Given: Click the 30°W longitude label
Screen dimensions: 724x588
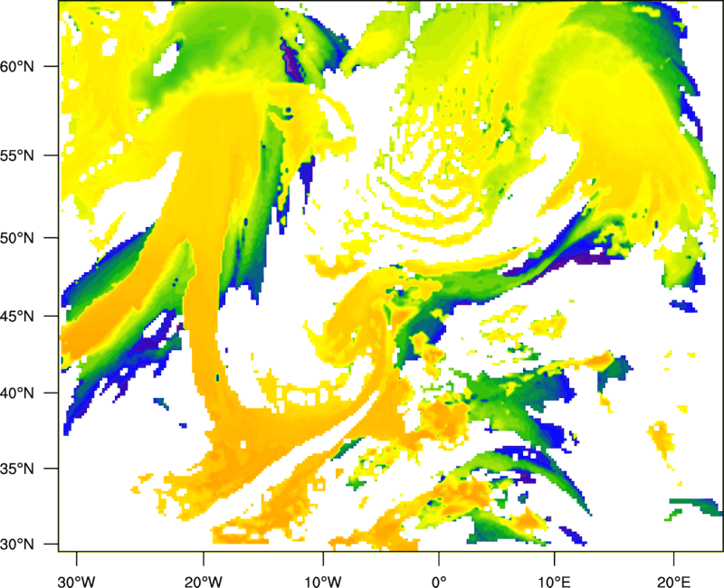Looking at the screenshot, I should point(77,582).
